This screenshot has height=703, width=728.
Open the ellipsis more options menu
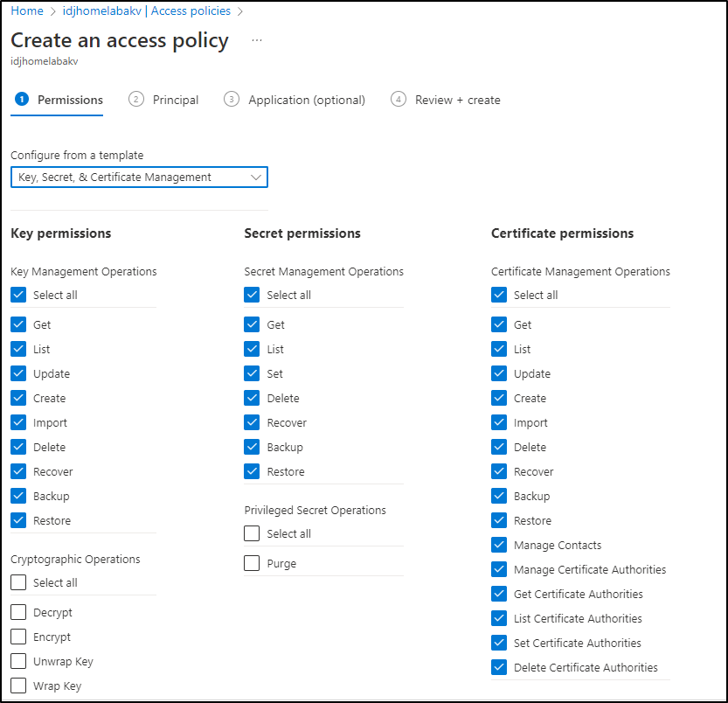[257, 40]
